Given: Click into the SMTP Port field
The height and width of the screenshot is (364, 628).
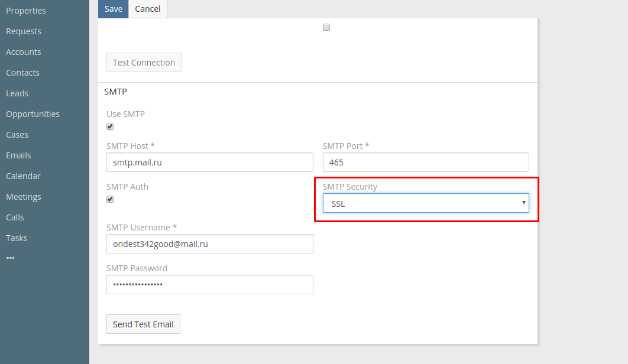Looking at the screenshot, I should click(x=425, y=162).
